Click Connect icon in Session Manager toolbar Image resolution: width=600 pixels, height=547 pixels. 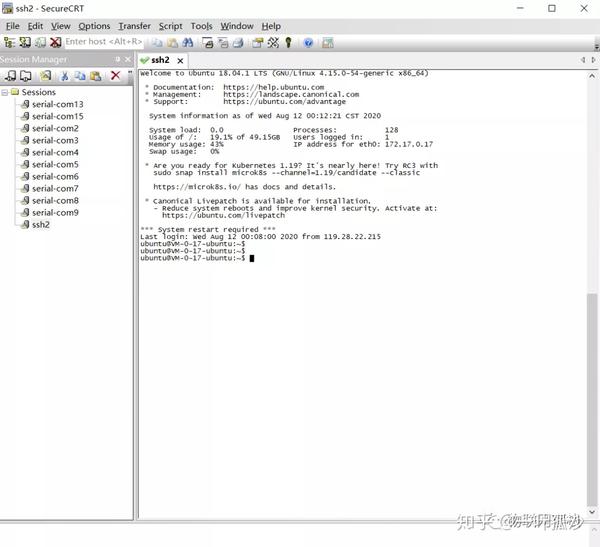tap(10, 76)
